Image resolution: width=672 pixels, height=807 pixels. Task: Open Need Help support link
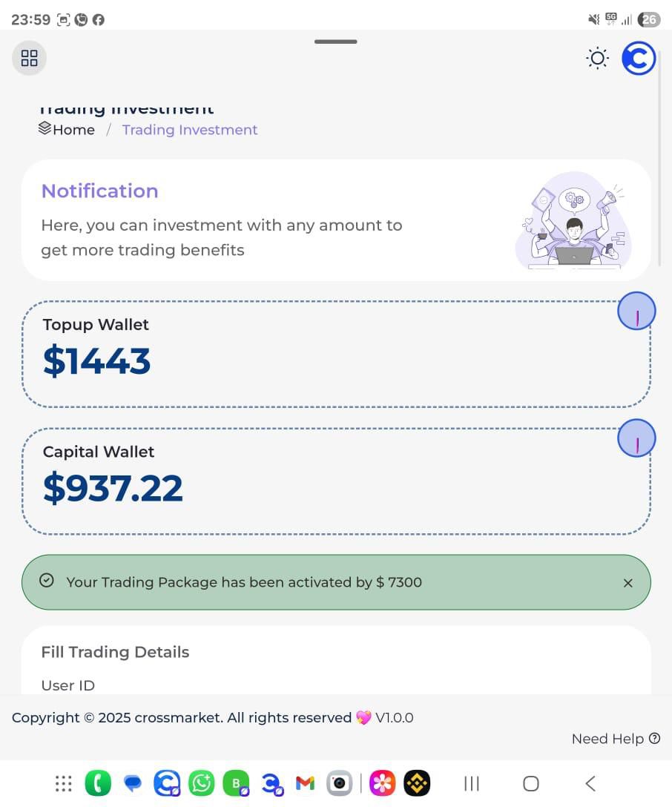pyautogui.click(x=615, y=739)
